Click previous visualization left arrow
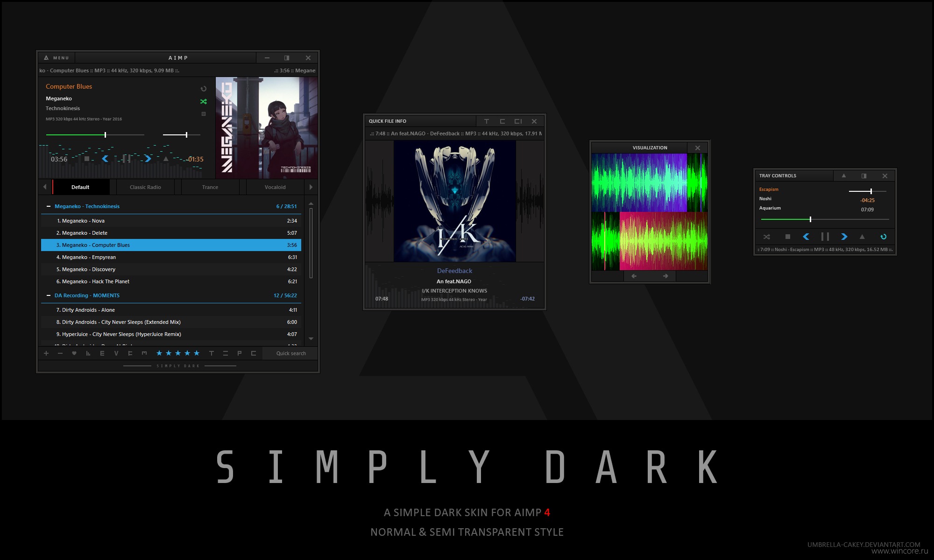 coord(634,276)
